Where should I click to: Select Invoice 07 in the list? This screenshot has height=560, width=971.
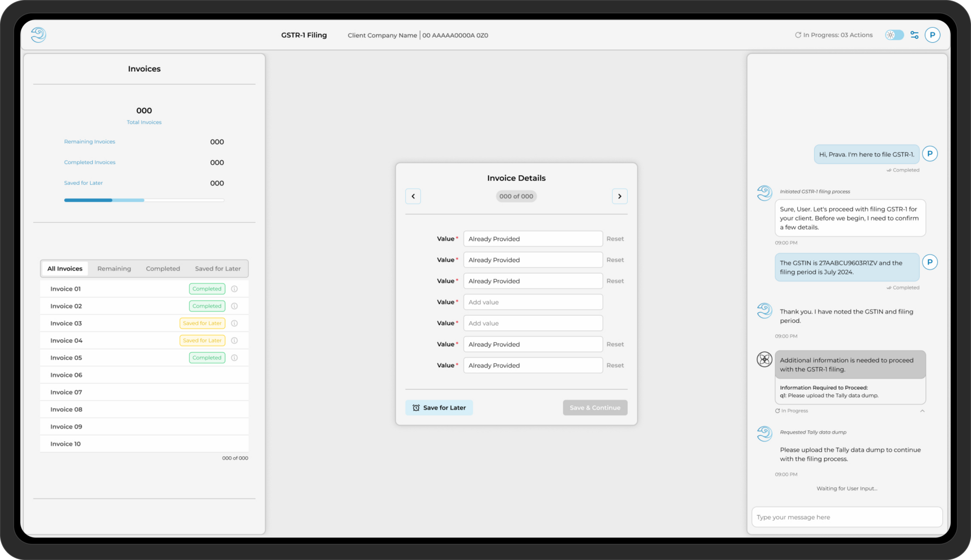pos(67,392)
